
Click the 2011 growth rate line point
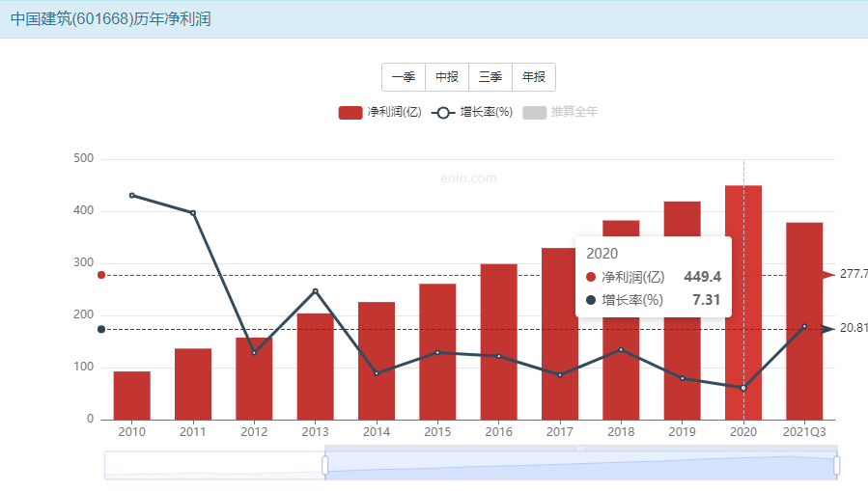tap(193, 213)
